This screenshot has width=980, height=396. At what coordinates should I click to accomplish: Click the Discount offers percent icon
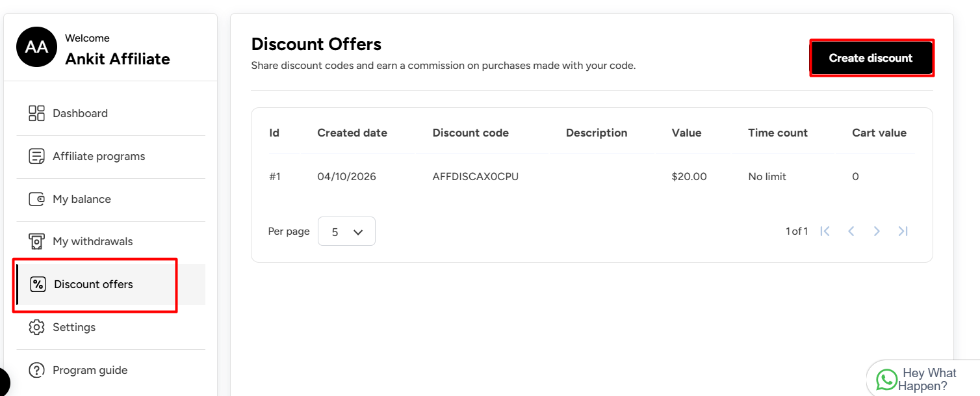38,284
